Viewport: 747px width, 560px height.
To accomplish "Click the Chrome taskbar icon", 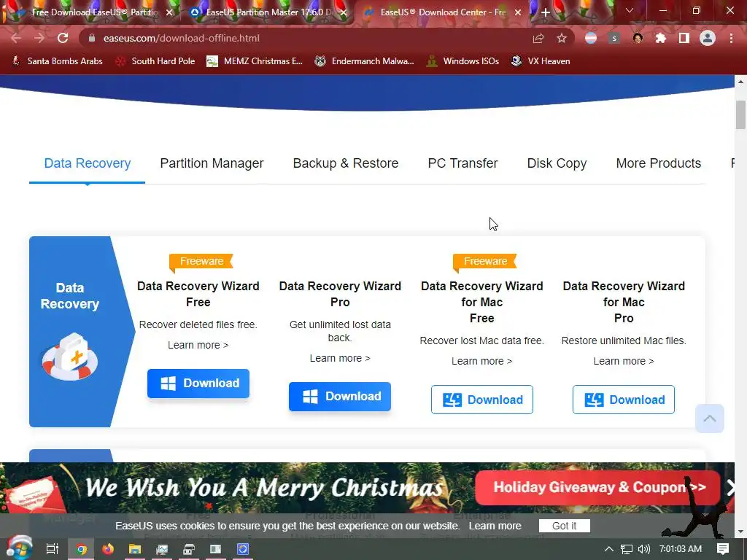I will 82,549.
